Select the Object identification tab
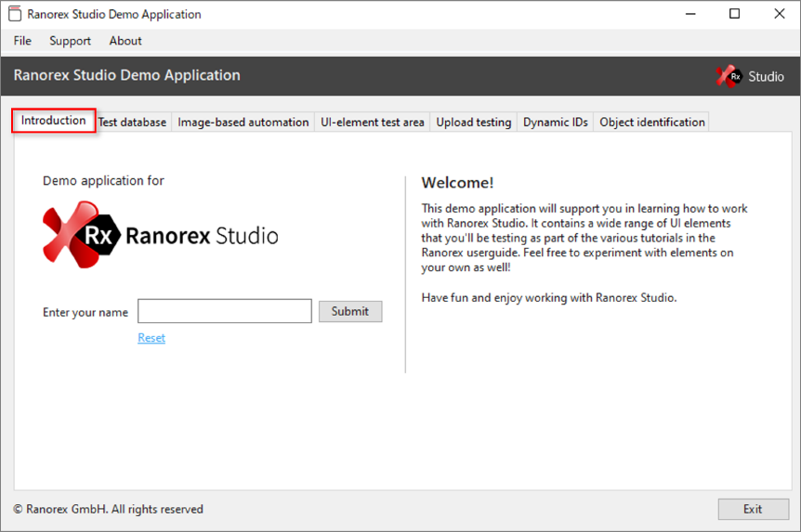 pos(651,123)
